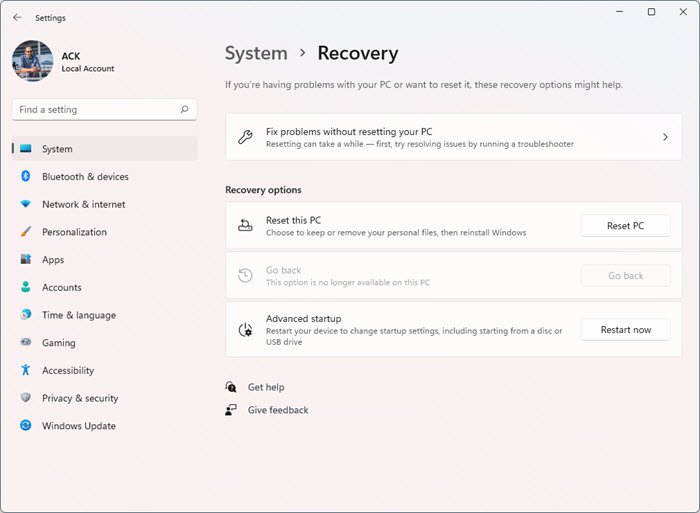Focus the Find a setting search box
700x513 pixels.
(x=95, y=110)
